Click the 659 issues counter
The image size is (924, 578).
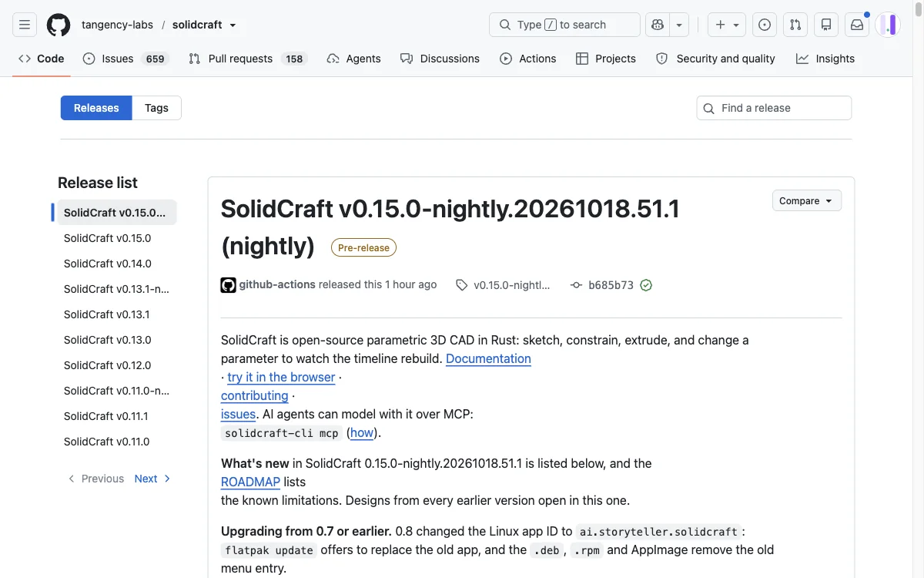click(156, 59)
